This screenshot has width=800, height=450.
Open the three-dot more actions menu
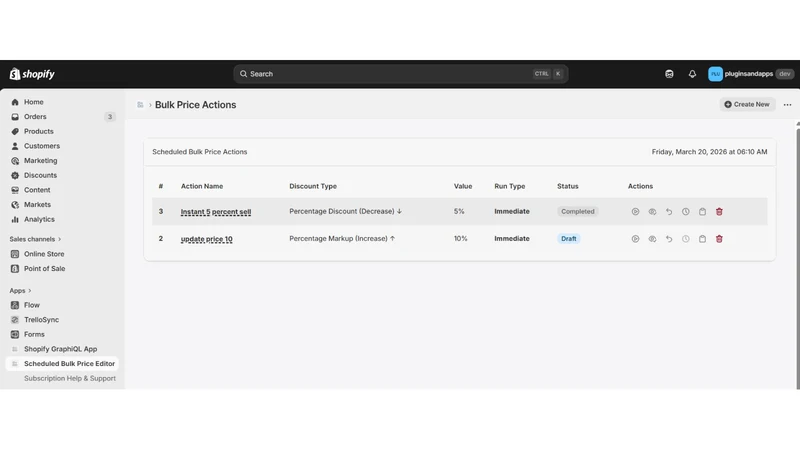[787, 105]
